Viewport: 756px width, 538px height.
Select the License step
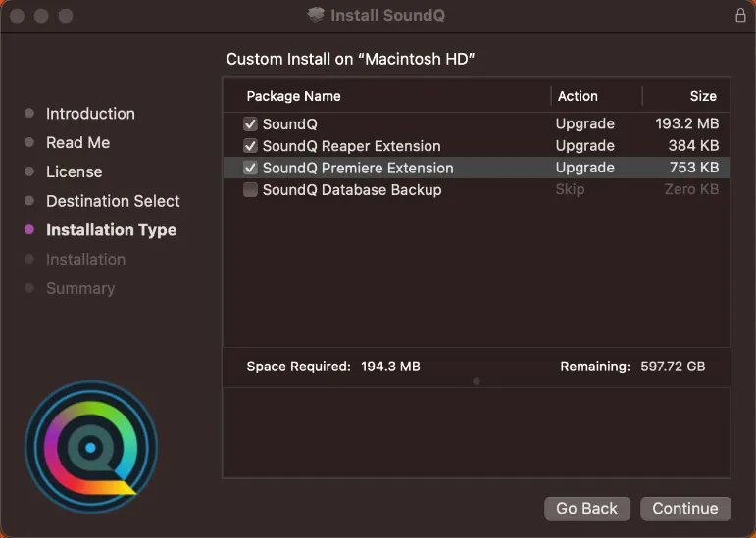(x=74, y=171)
